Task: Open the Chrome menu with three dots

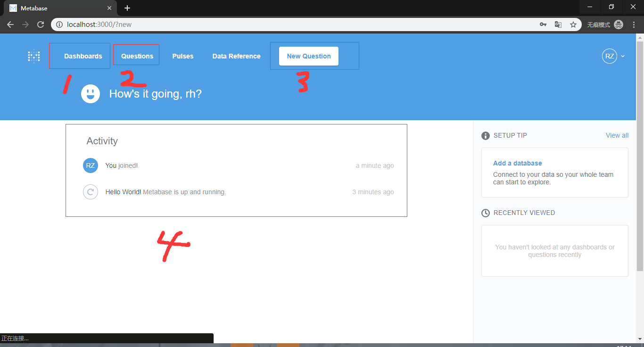Action: 634,24
